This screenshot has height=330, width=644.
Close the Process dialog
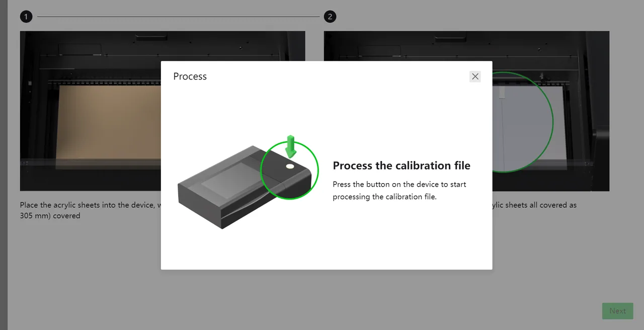[475, 76]
